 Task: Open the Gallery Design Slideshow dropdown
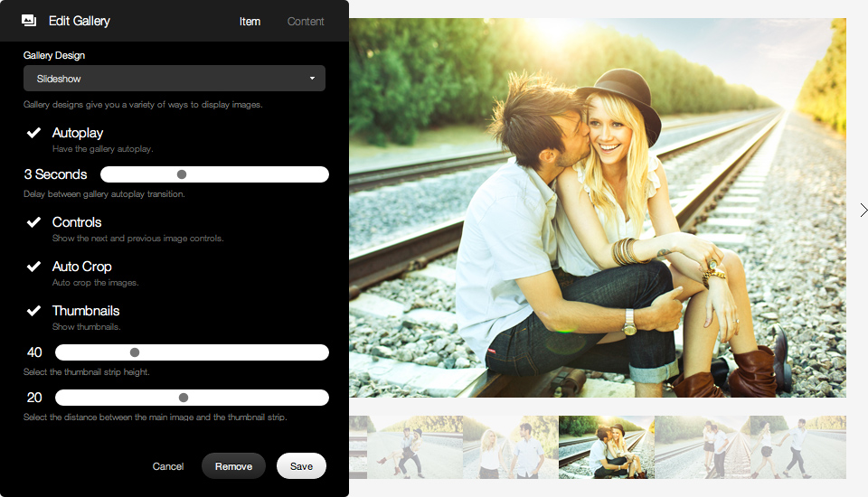click(x=175, y=79)
